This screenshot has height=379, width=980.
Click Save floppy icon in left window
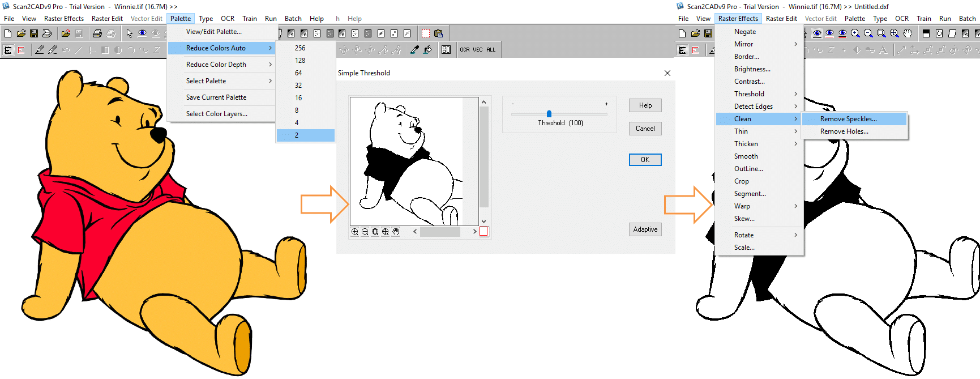pos(34,33)
